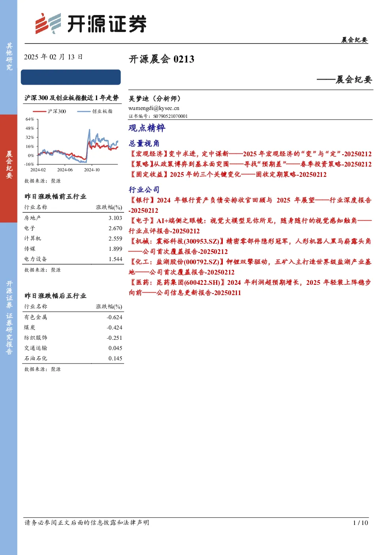Click the 石油石化 industry row

(73, 358)
